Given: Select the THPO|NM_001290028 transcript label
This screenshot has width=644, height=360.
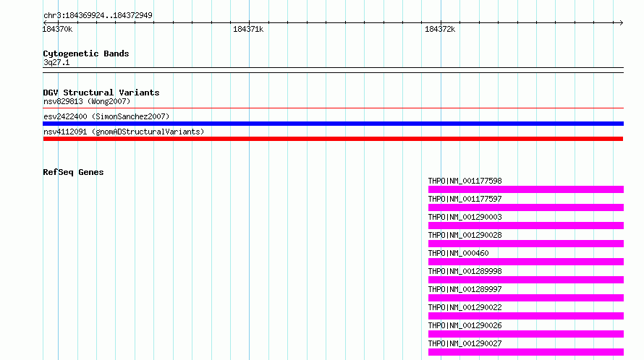Looking at the screenshot, I should point(465,235).
